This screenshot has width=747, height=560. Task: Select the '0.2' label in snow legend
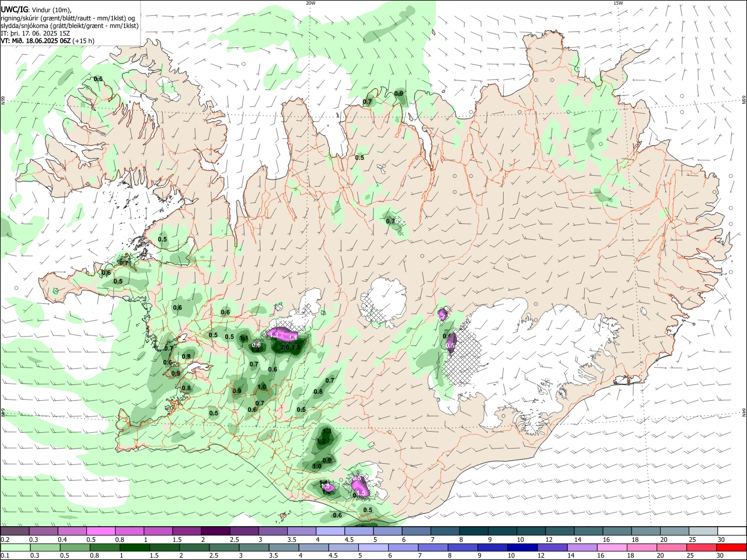pyautogui.click(x=5, y=540)
